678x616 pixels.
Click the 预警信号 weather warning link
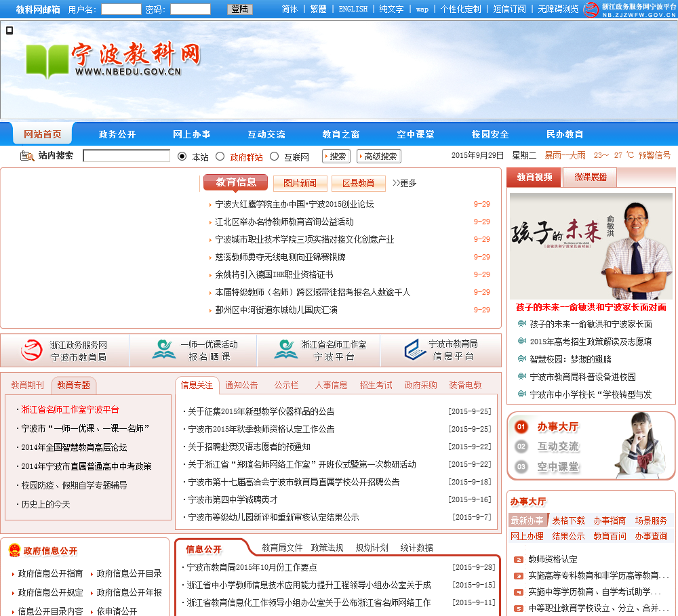point(655,155)
